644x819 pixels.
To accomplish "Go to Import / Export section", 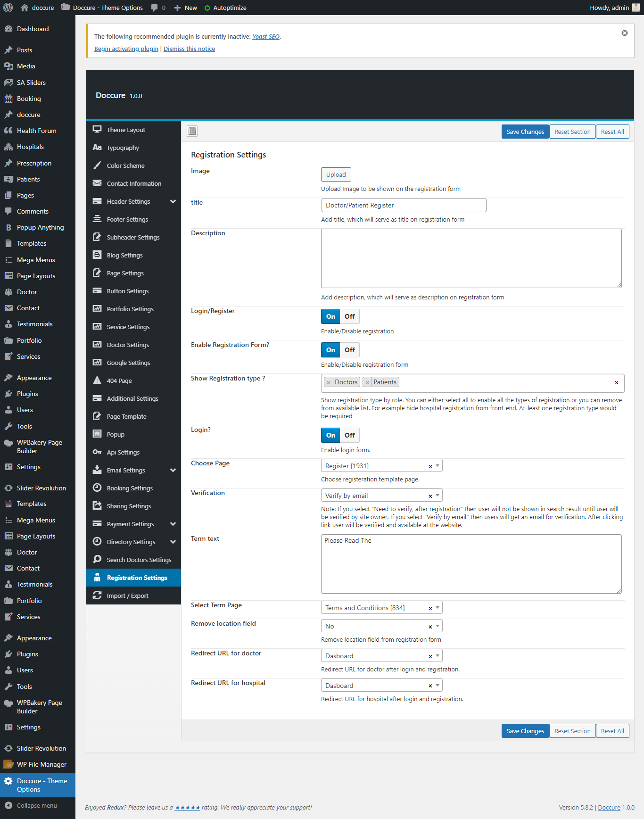I will 127,596.
